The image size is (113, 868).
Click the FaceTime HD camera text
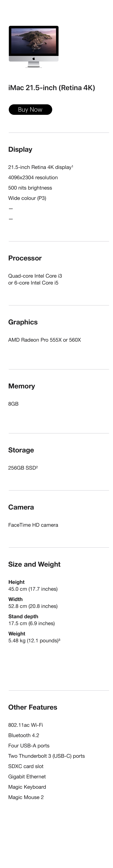(x=33, y=525)
